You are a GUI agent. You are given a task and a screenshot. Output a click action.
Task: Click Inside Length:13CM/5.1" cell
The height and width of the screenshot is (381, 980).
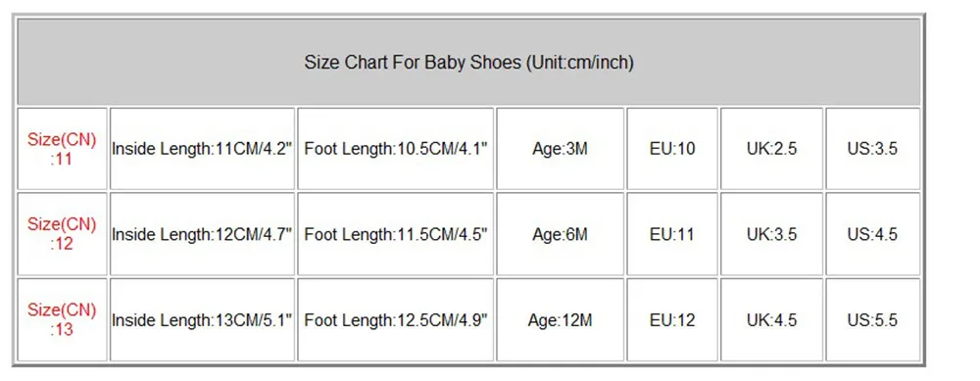click(x=202, y=320)
